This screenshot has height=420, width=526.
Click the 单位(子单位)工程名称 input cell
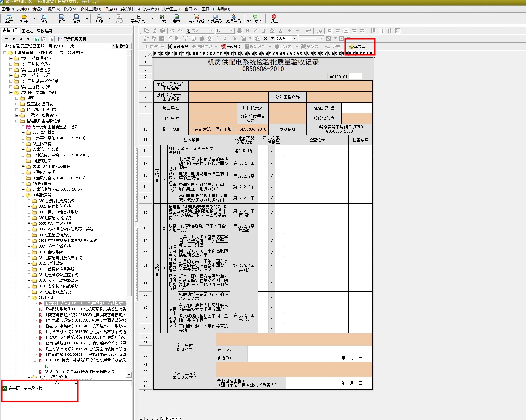tap(280, 86)
